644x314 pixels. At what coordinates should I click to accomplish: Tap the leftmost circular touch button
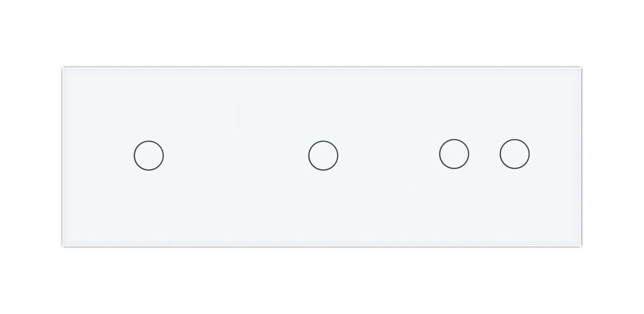[149, 155]
